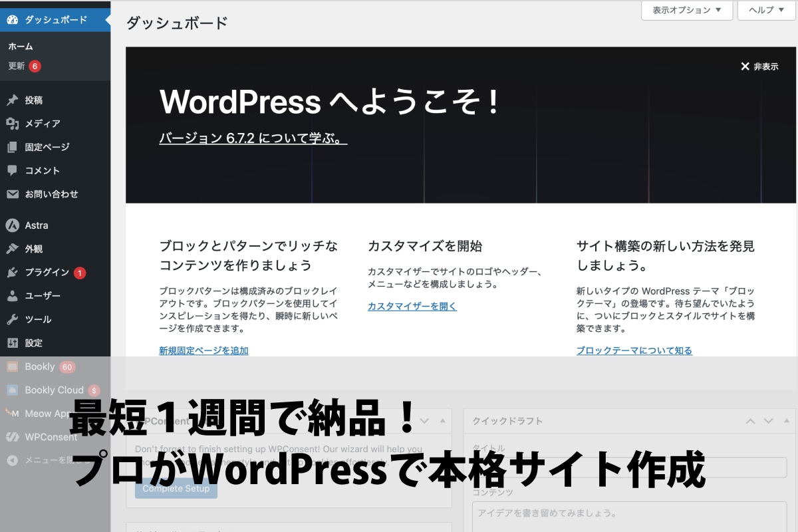Viewport: 798px width, 532px height.
Task: Move WPConsent widget down arrow
Action: click(x=425, y=421)
